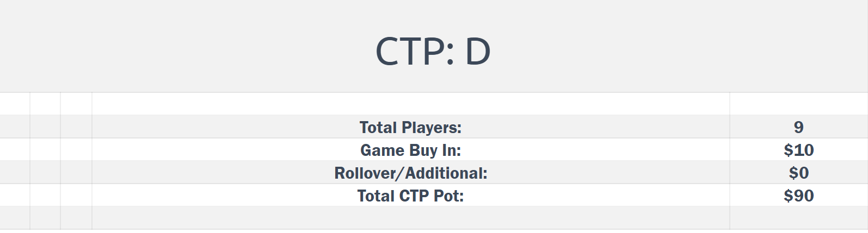
Task: Click the "Total Players:" label cell
Action: (x=410, y=127)
